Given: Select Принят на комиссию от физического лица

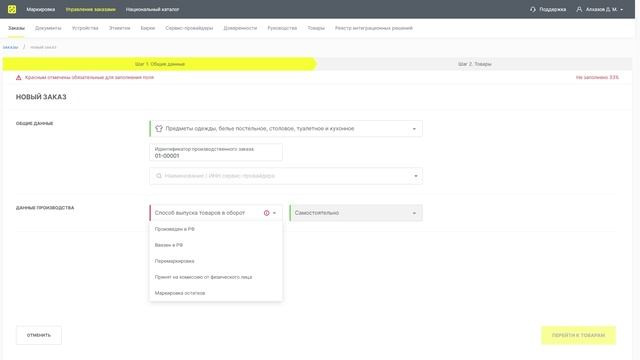Looking at the screenshot, I should tap(216, 277).
